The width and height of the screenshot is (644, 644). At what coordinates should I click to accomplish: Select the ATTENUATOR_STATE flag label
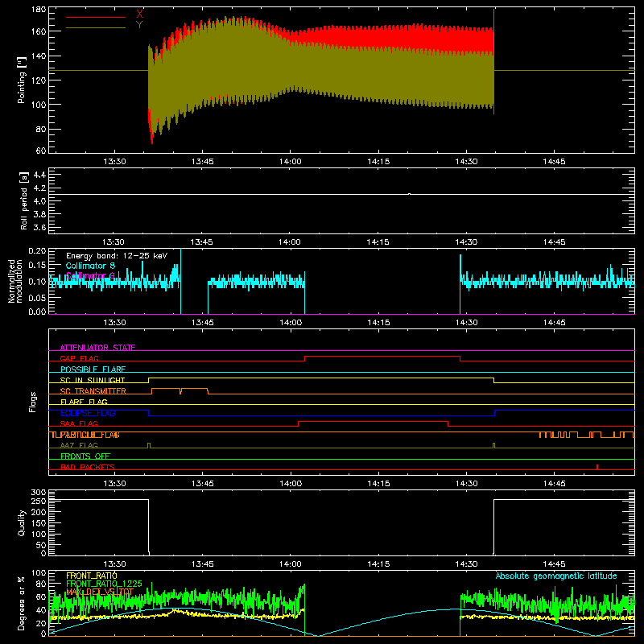97,348
